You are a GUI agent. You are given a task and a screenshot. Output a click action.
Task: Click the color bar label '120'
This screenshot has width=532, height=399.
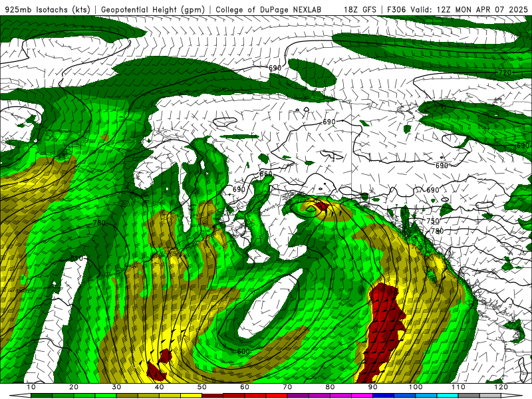501,387
